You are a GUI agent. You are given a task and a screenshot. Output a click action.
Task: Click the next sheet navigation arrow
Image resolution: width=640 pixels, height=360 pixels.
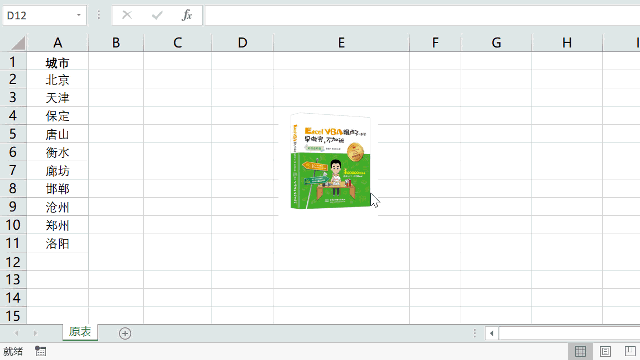(36, 333)
